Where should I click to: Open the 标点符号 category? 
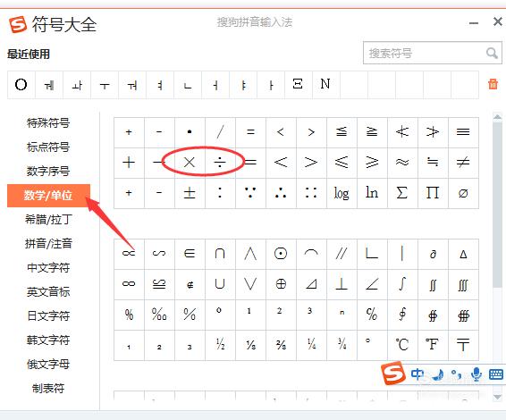pyautogui.click(x=48, y=147)
